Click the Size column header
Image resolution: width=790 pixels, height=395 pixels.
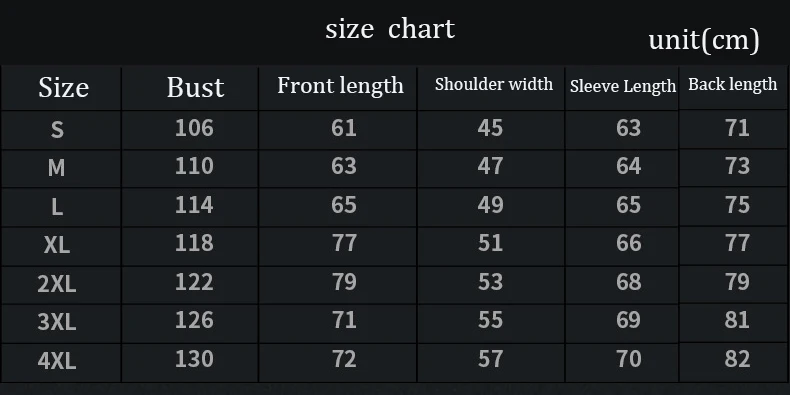click(63, 88)
